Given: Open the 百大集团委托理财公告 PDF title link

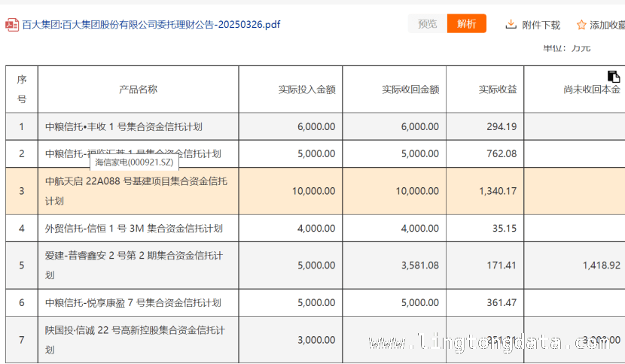Looking at the screenshot, I should 151,25.
